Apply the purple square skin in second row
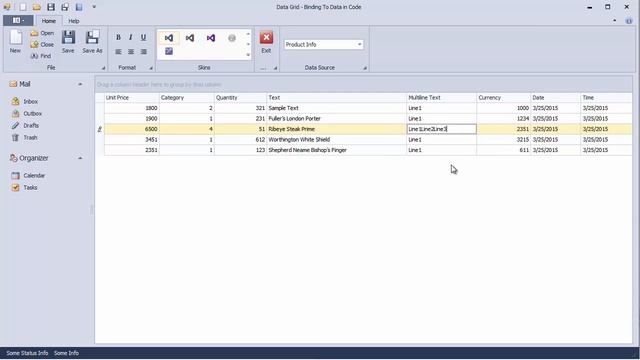Image resolution: width=640 pixels, height=360 pixels. coord(169,51)
